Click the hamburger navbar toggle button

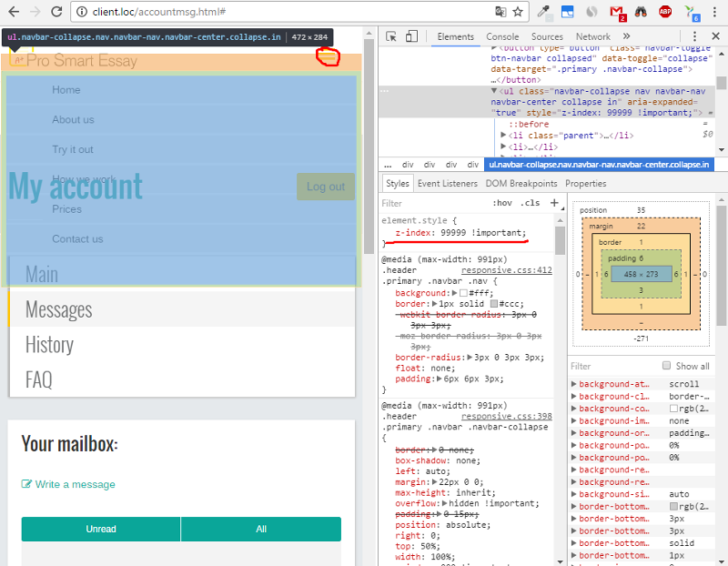pyautogui.click(x=329, y=57)
